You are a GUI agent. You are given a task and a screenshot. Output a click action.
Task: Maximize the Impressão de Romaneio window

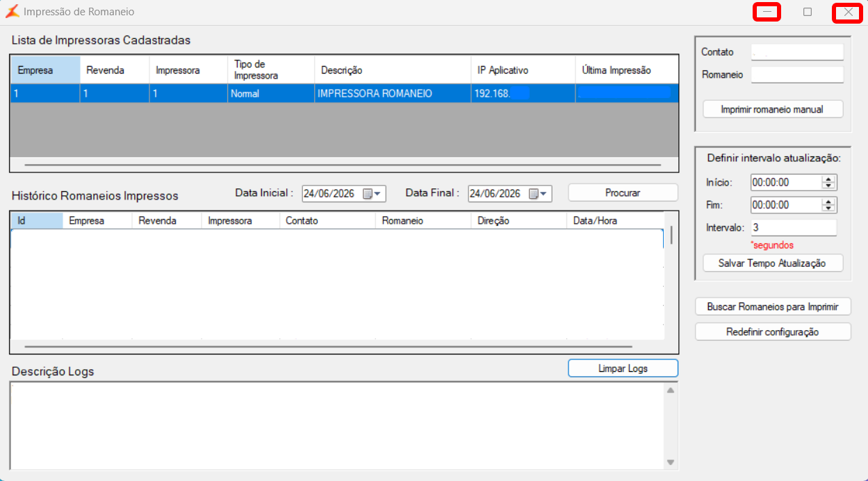pos(808,12)
